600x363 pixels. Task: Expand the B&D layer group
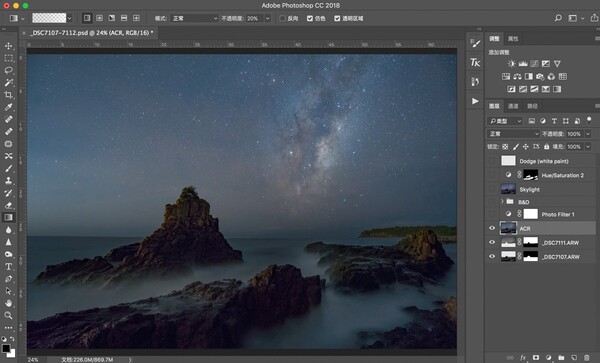tap(502, 202)
